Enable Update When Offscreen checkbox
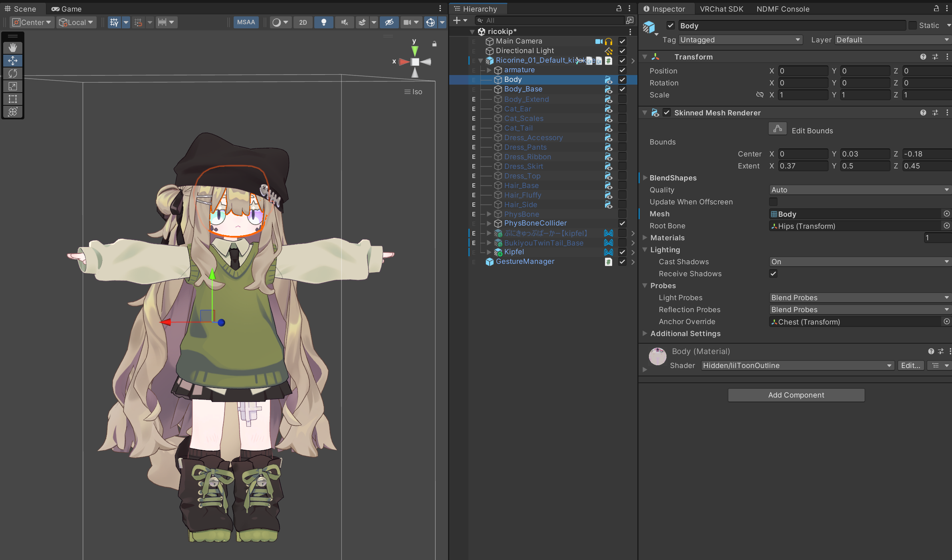952x560 pixels. pyautogui.click(x=773, y=202)
